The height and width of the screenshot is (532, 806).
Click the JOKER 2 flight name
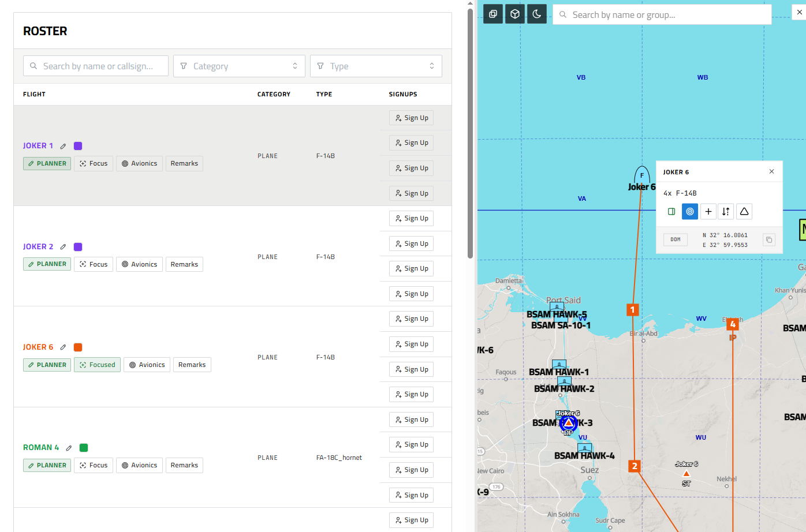(x=38, y=247)
